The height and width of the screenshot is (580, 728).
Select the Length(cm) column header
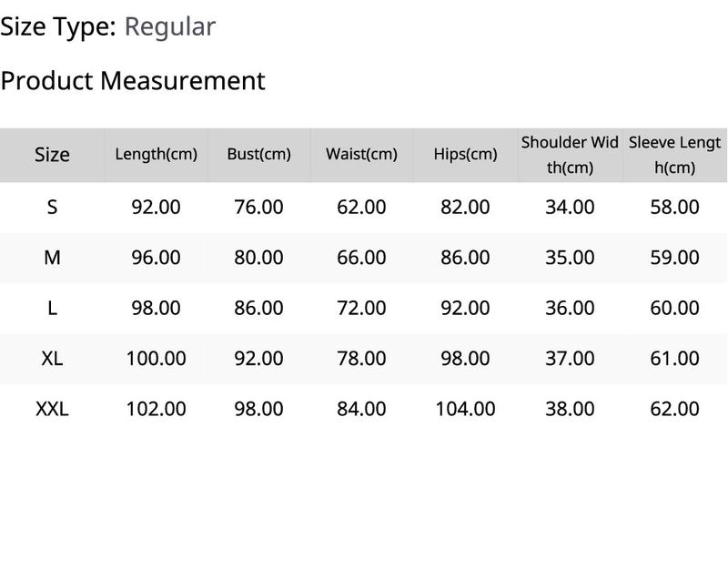coord(156,154)
